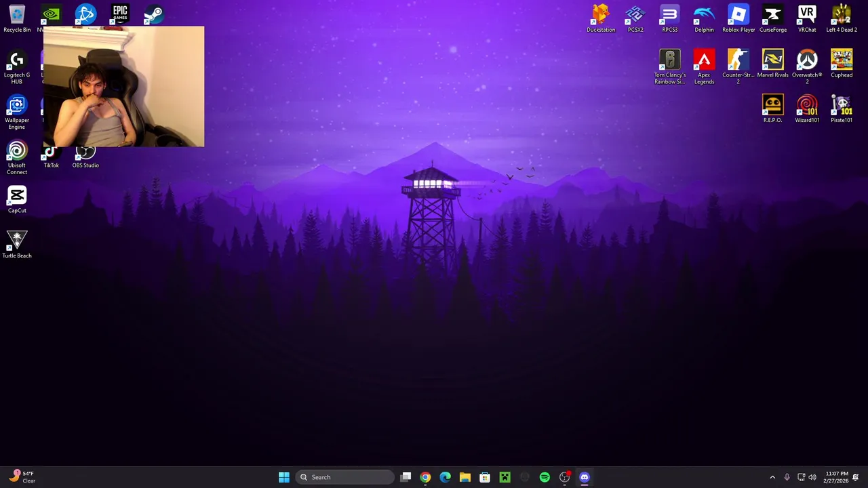Select the OBS Studio desktop shortcut
Screen dimensions: 868x488
click(85, 158)
